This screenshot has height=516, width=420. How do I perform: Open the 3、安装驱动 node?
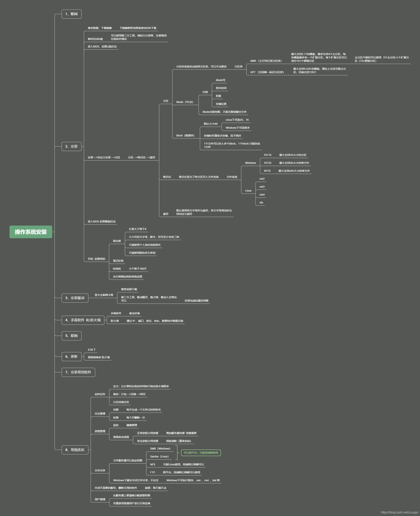click(x=75, y=298)
